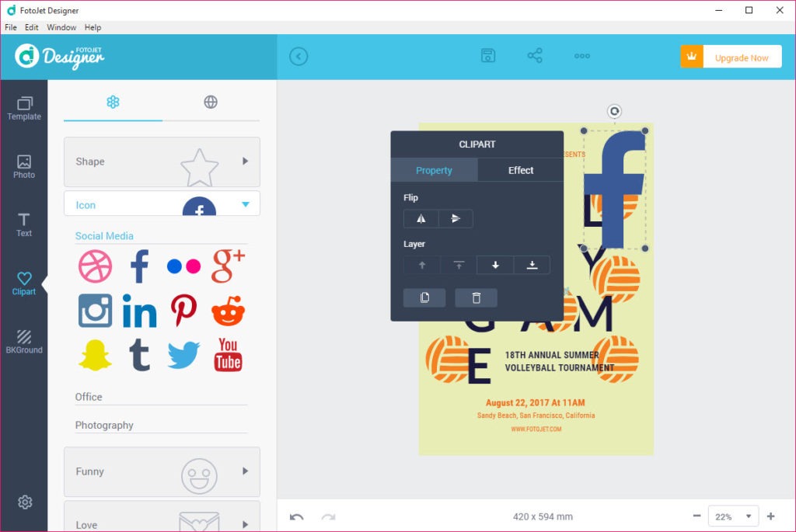Screen dimensions: 796x532
Task: Expand the Shape clipart category
Action: coord(162,162)
